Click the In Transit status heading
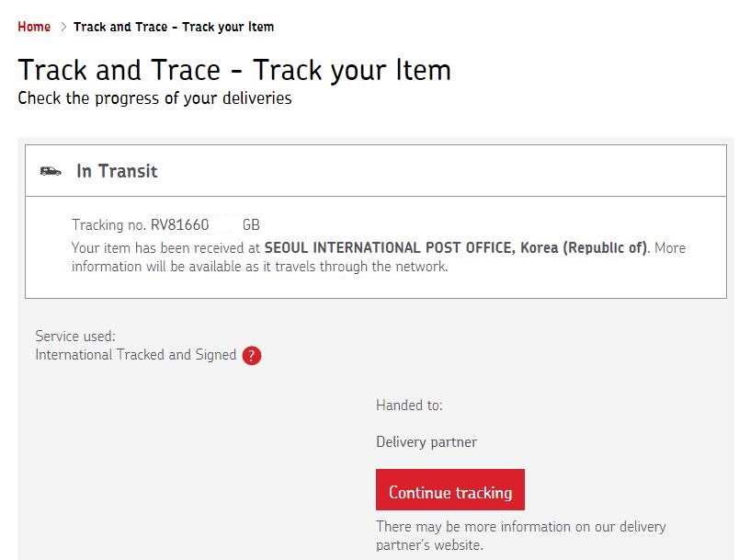 coord(117,171)
